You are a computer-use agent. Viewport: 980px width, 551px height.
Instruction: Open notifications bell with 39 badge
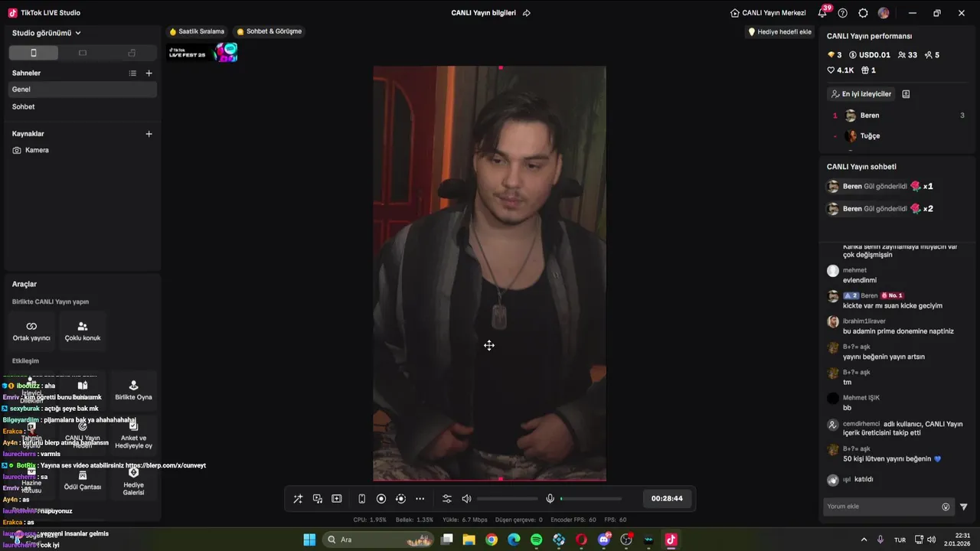[x=823, y=12]
